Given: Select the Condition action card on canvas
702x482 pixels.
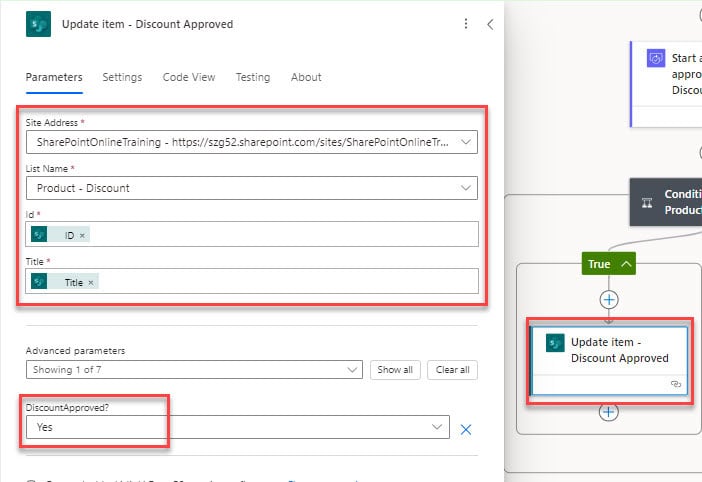Looking at the screenshot, I should (666, 202).
